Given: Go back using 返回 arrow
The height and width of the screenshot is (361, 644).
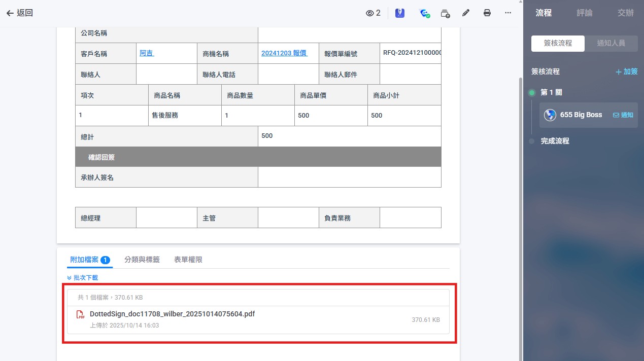Looking at the screenshot, I should [19, 13].
